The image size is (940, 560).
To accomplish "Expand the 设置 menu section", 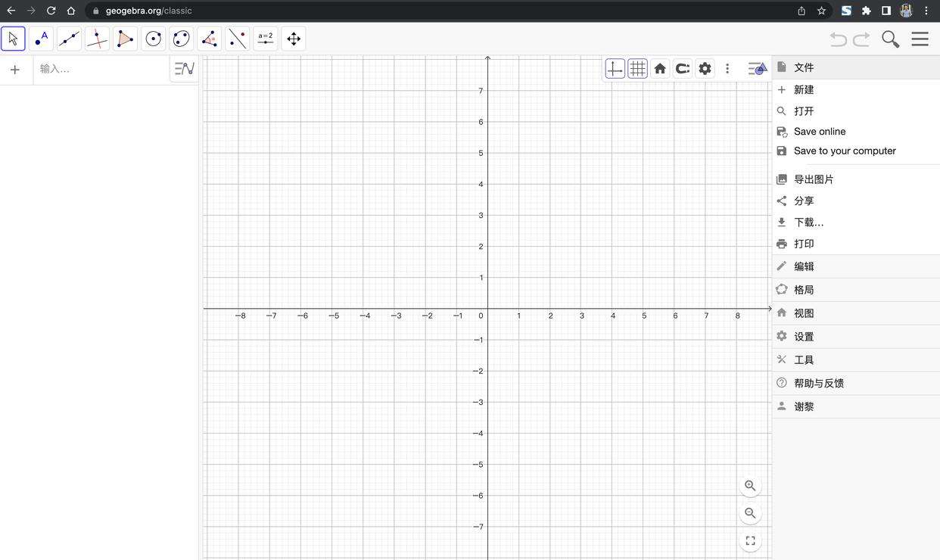I will click(856, 337).
